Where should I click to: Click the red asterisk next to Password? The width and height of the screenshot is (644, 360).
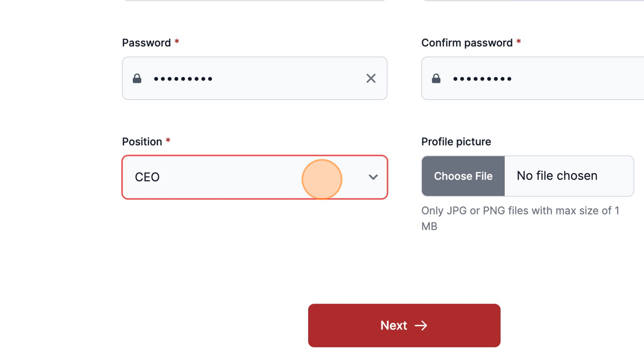pos(177,41)
